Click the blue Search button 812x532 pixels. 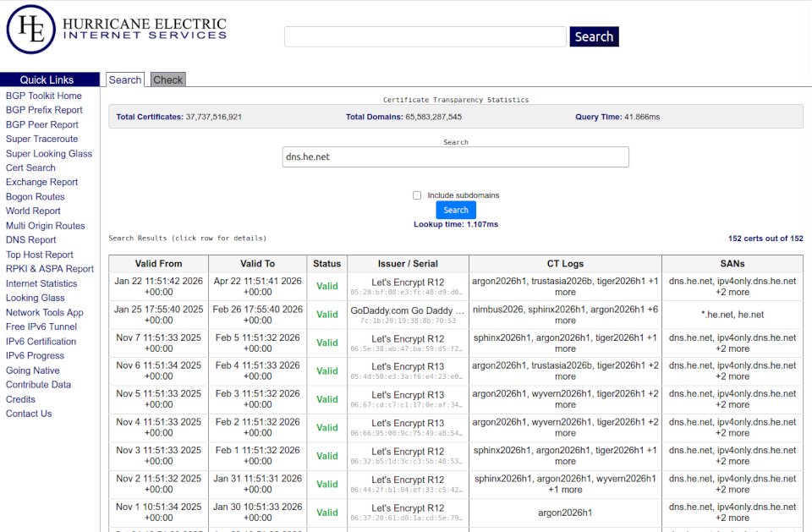456,210
